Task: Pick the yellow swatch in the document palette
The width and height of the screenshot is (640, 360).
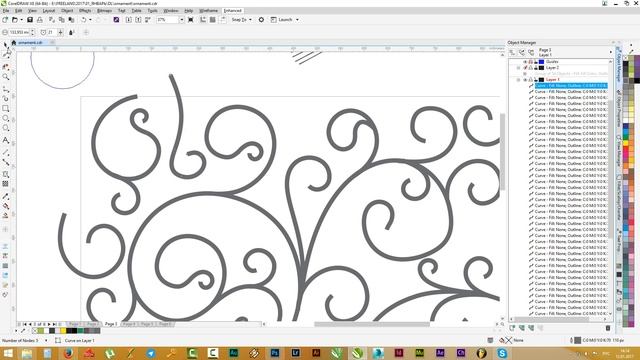Action: click(62, 331)
